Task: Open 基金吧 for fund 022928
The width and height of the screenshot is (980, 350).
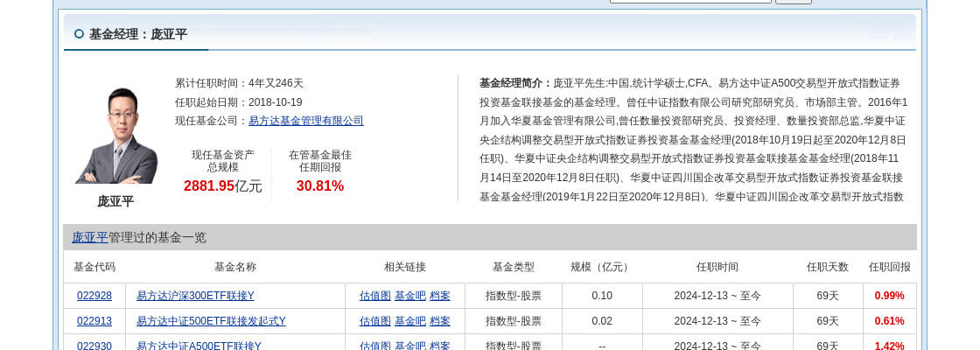Action: point(410,296)
